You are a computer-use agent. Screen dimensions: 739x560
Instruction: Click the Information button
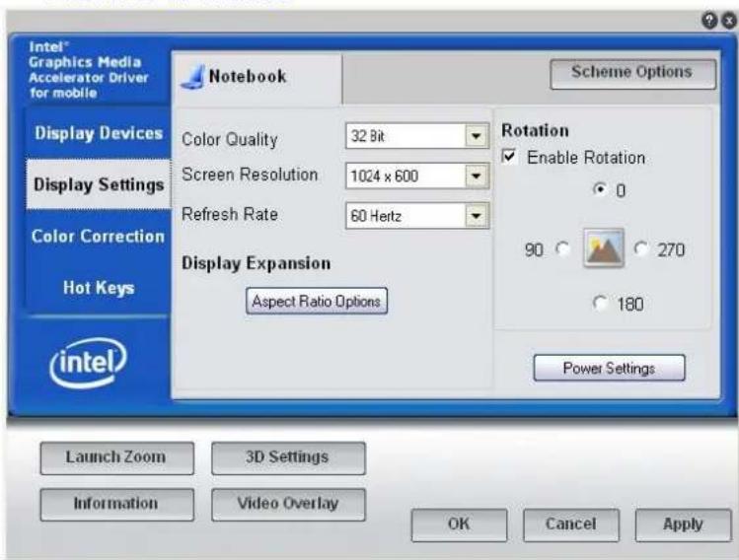pyautogui.click(x=116, y=505)
